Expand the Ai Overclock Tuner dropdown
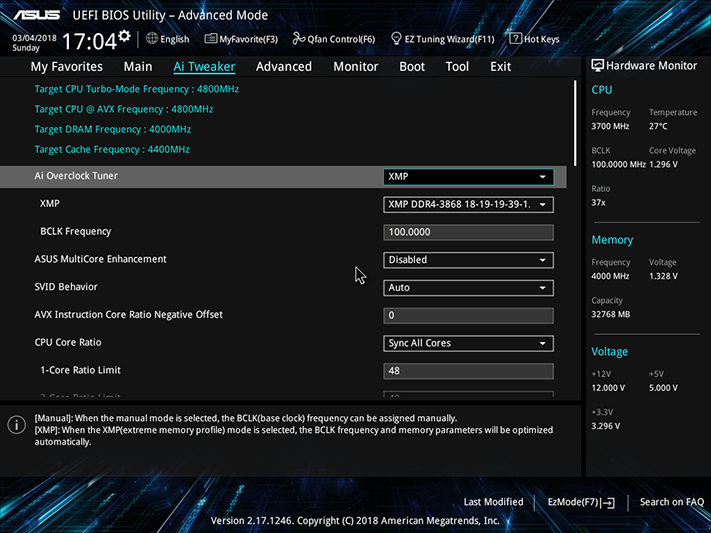The width and height of the screenshot is (711, 533). click(x=468, y=176)
